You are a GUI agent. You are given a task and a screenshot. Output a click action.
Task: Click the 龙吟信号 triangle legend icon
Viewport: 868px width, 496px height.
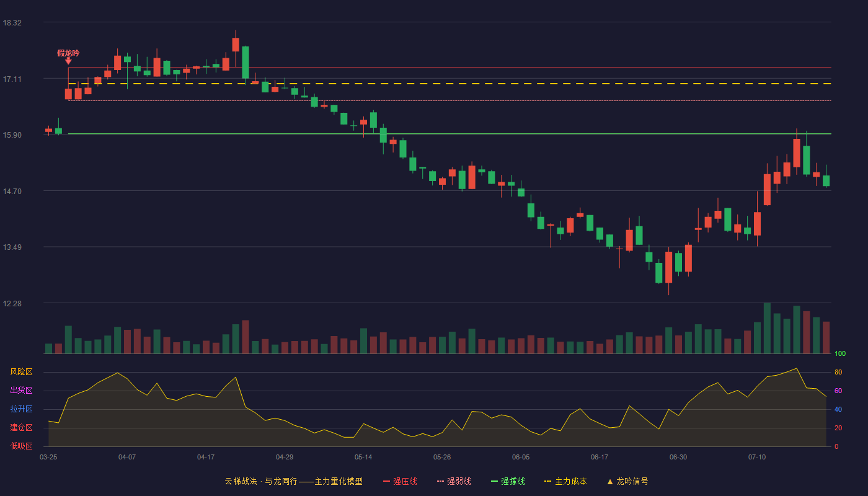[610, 481]
